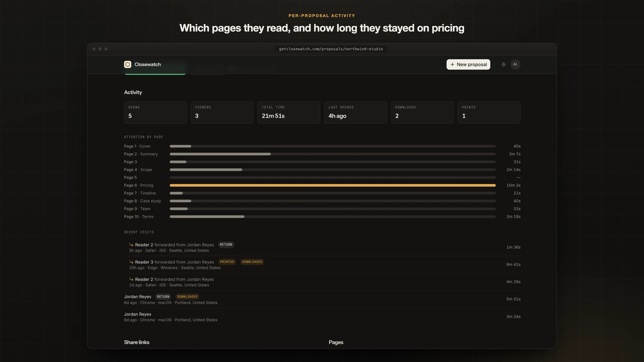Click the PRINTED badge on Reader 3 visit
The image size is (644, 362).
227,262
